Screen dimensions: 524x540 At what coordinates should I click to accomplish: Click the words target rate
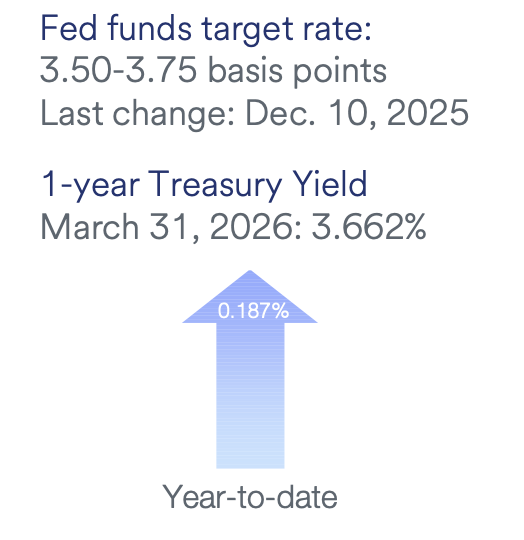click(x=286, y=30)
